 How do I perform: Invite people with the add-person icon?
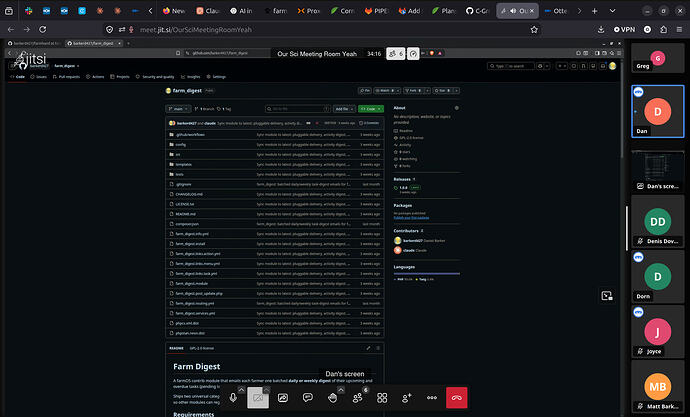[407, 398]
